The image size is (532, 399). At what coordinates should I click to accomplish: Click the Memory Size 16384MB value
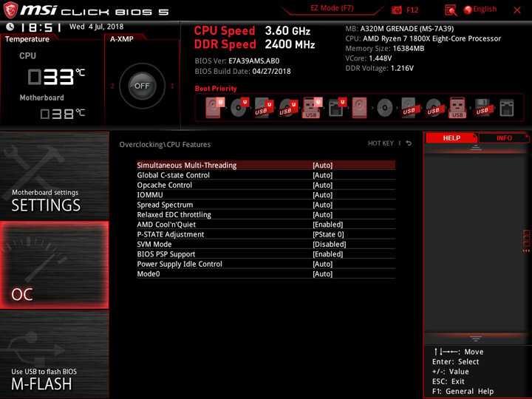coord(408,49)
